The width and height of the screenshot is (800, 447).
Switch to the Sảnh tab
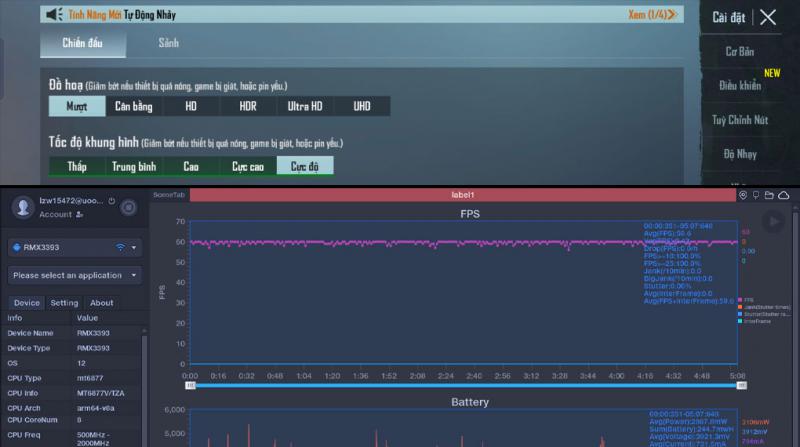[x=168, y=43]
